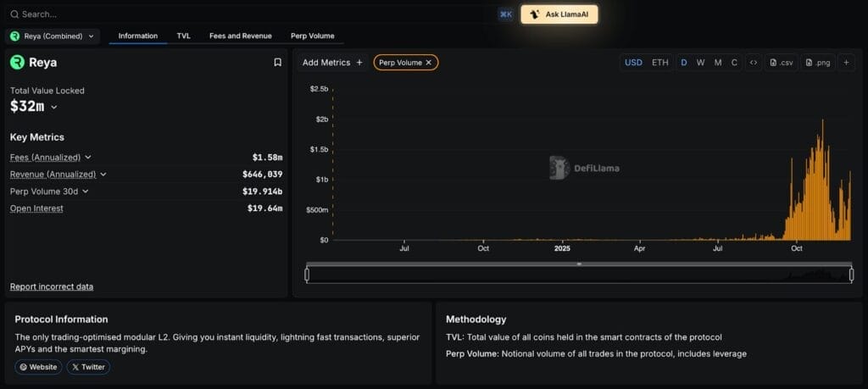The height and width of the screenshot is (389, 868).
Task: Click the llama icon in Ask LlamaAI button
Action: tap(534, 14)
